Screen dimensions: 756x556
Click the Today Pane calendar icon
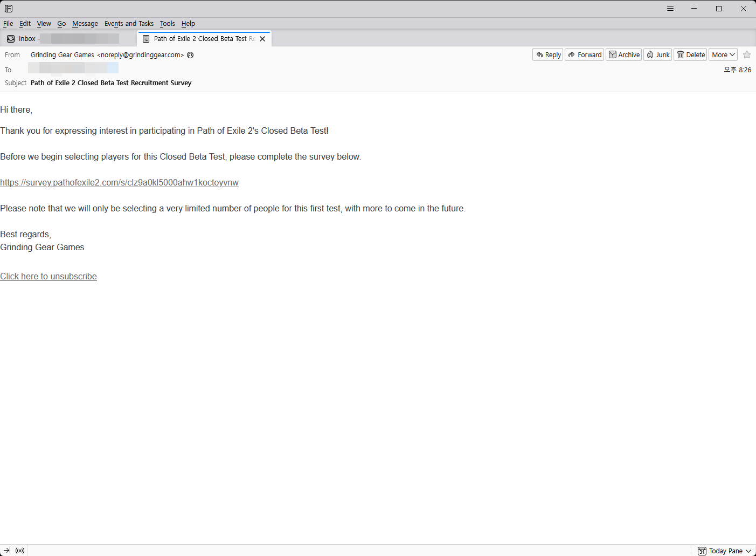[702, 551]
